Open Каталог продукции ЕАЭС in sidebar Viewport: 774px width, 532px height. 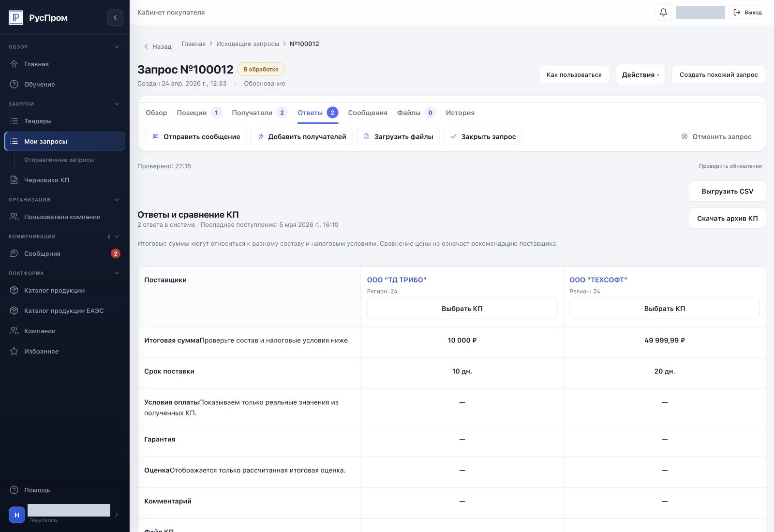[65, 310]
